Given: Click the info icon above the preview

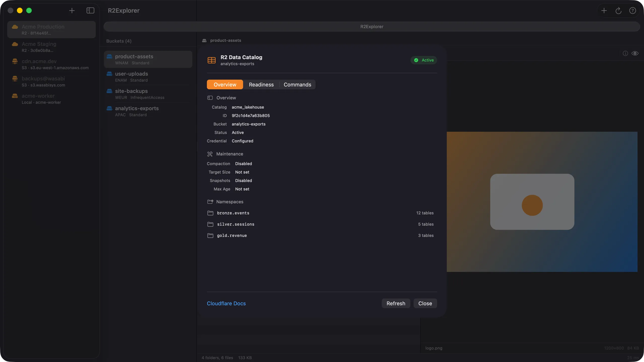Looking at the screenshot, I should click(625, 53).
